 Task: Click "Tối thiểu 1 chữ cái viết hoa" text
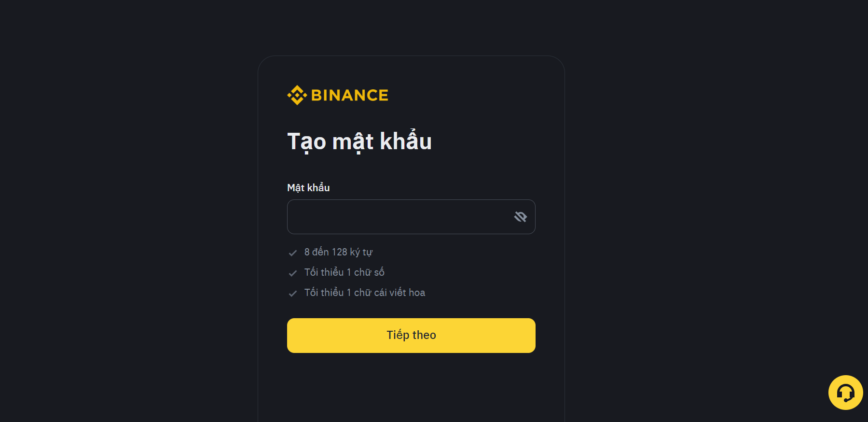[x=364, y=293]
